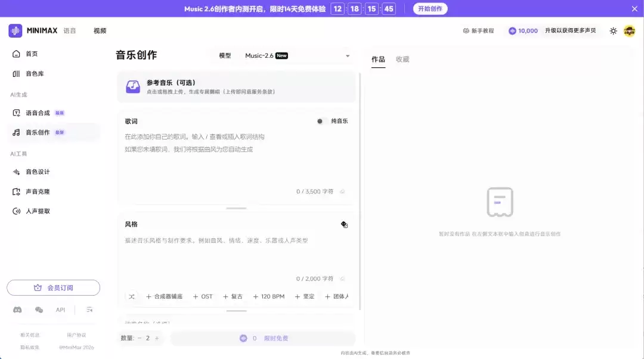Click the 0 / 2,000 字符 counter
The image size is (644, 359).
(x=315, y=278)
